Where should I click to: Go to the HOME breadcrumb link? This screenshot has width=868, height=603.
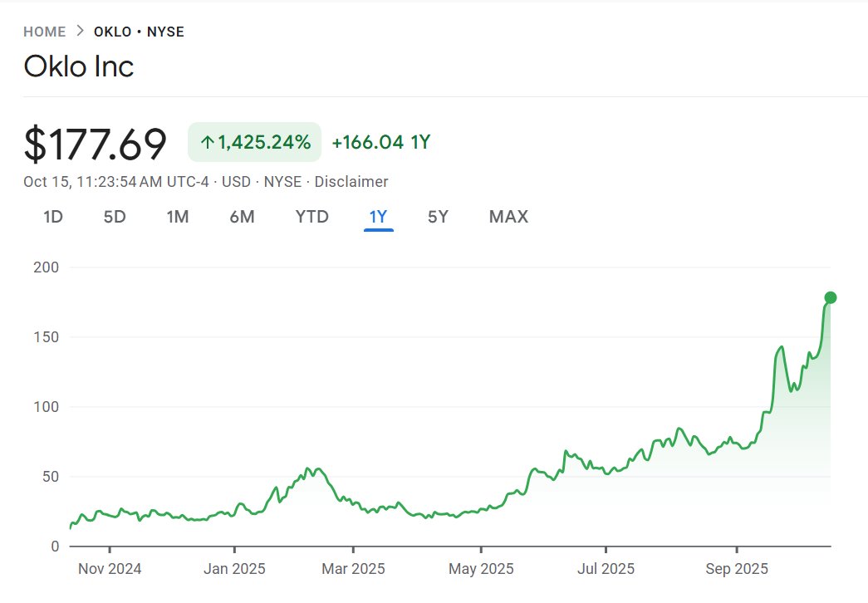click(44, 32)
